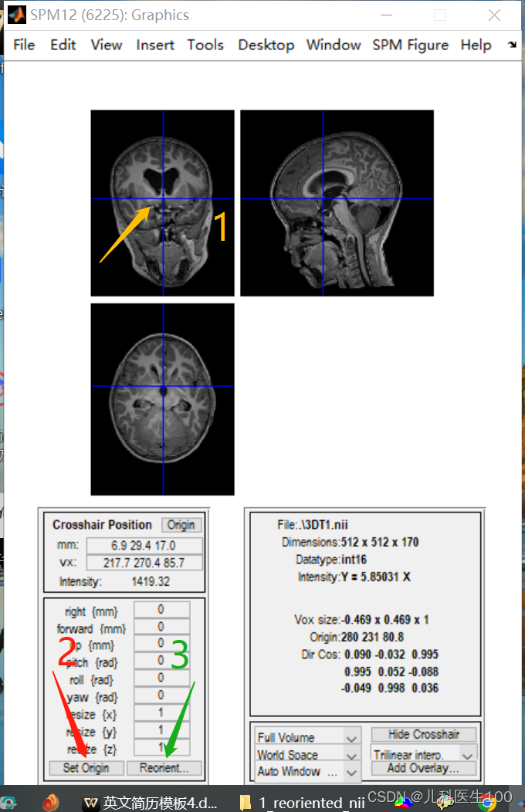Click the intensity value 1419.32
The image size is (525, 812).
(x=151, y=581)
